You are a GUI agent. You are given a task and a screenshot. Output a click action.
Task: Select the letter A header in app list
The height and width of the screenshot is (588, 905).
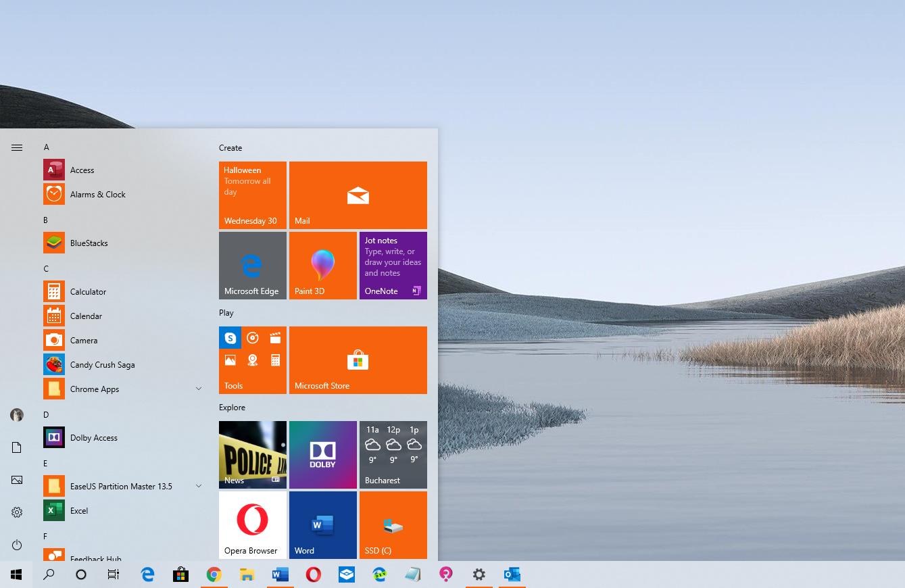pyautogui.click(x=47, y=147)
